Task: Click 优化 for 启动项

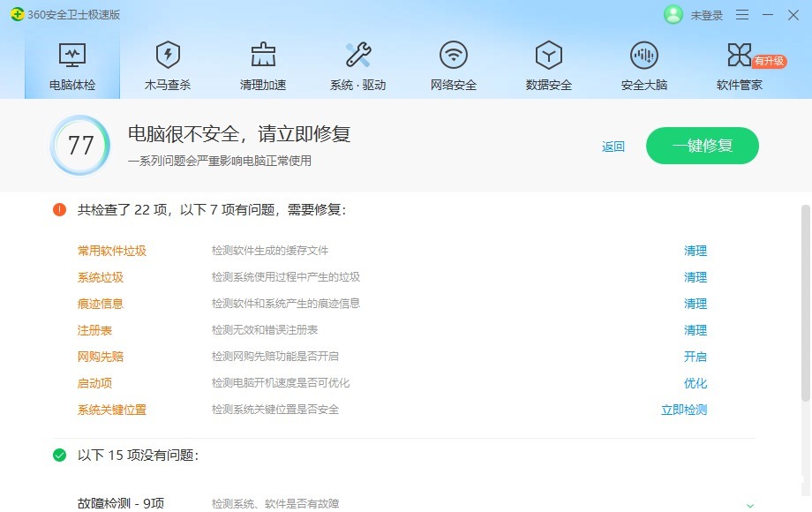Action: (x=695, y=384)
